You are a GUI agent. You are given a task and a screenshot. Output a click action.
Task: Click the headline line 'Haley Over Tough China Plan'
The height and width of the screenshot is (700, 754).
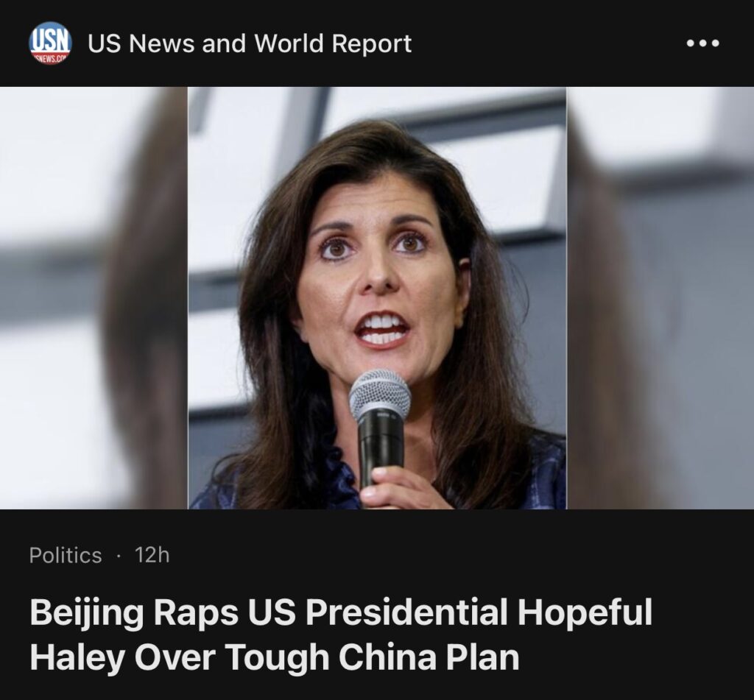[x=275, y=657]
